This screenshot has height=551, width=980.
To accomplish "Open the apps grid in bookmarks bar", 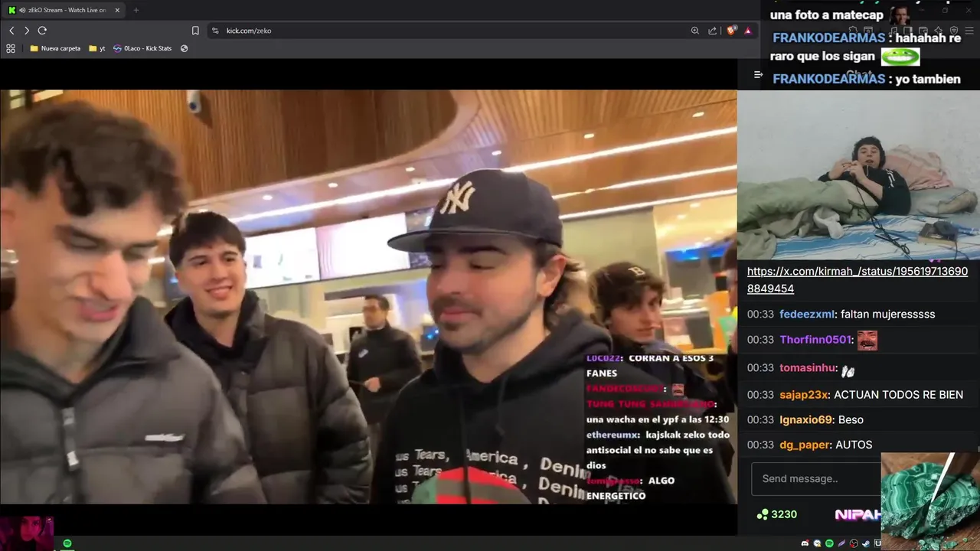I will [x=11, y=48].
